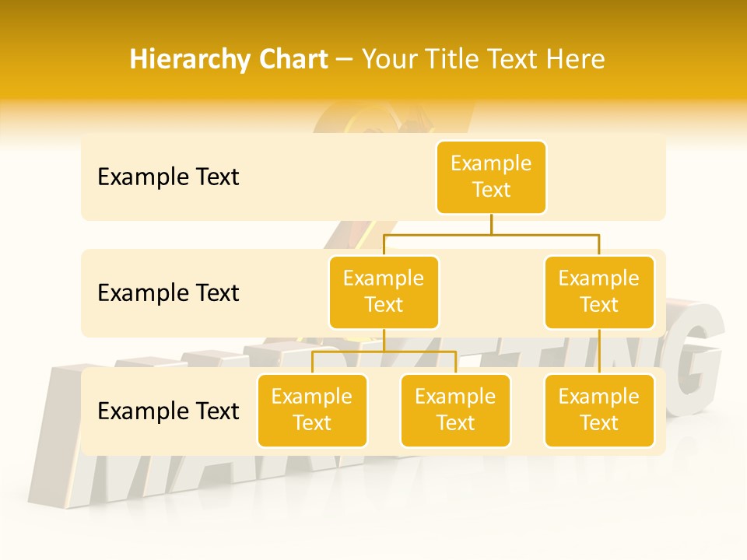Click the empty band right of the top box
The width and height of the screenshot is (747, 560).
tap(607, 177)
